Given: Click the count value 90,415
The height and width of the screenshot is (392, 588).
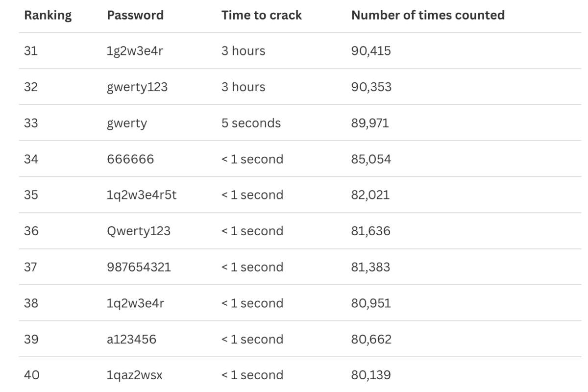Looking at the screenshot, I should (371, 51).
